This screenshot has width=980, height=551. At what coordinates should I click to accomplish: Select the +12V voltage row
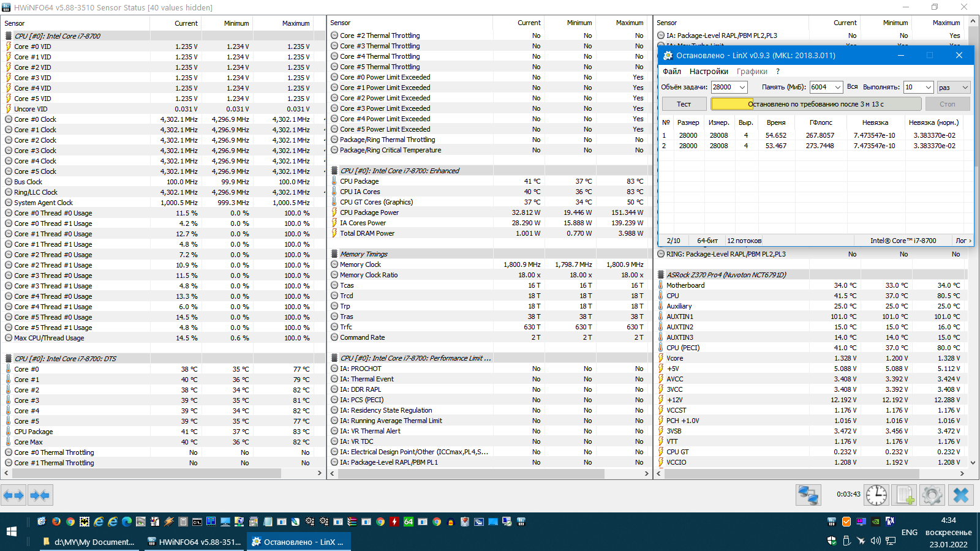coord(812,400)
